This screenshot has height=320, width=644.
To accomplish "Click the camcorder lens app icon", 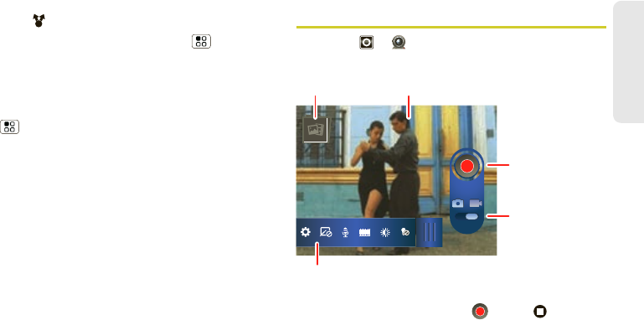I will point(399,43).
